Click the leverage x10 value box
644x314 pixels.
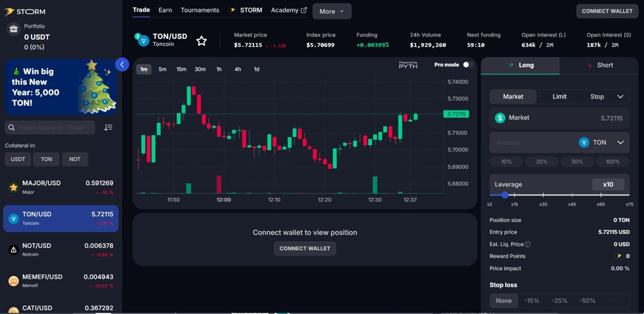[608, 184]
